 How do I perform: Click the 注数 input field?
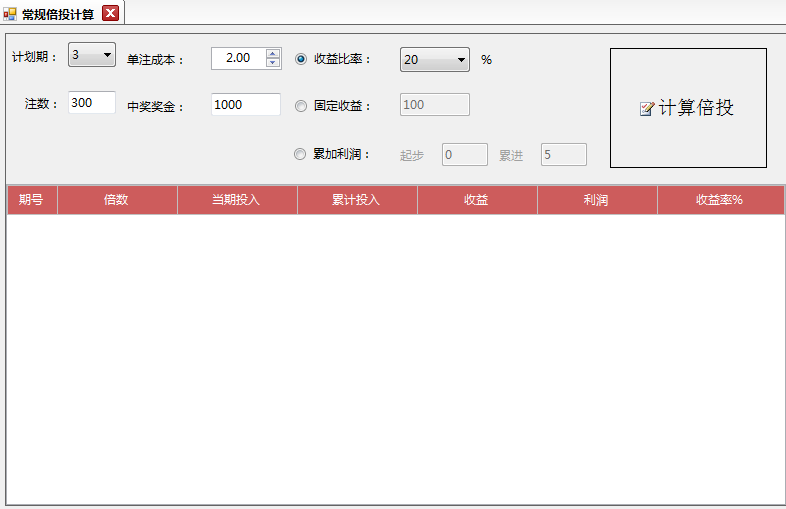pos(92,103)
